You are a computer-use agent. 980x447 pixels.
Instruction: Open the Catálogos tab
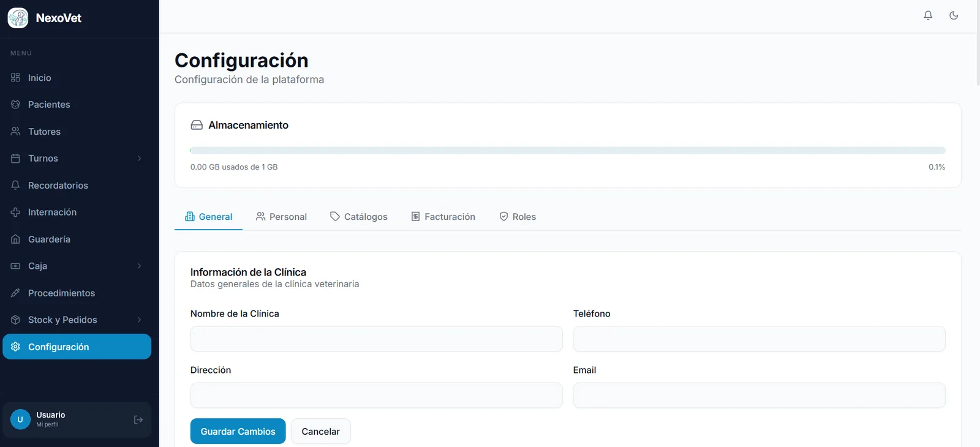[358, 217]
